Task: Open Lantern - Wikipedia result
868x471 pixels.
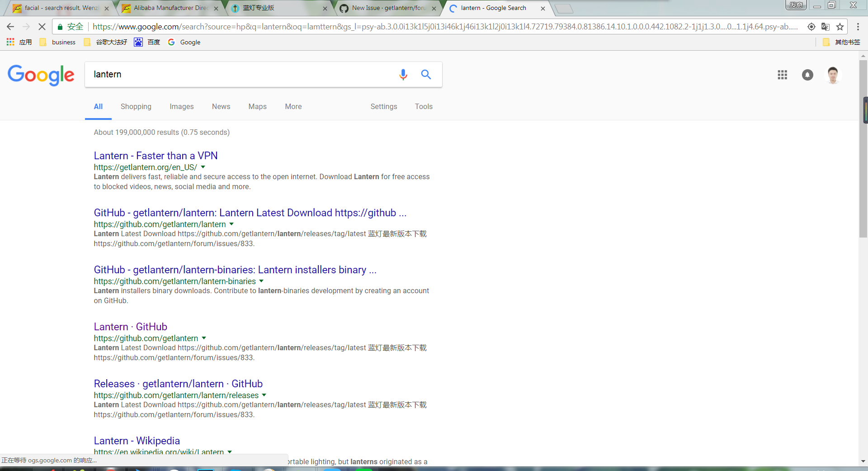Action: click(x=137, y=441)
